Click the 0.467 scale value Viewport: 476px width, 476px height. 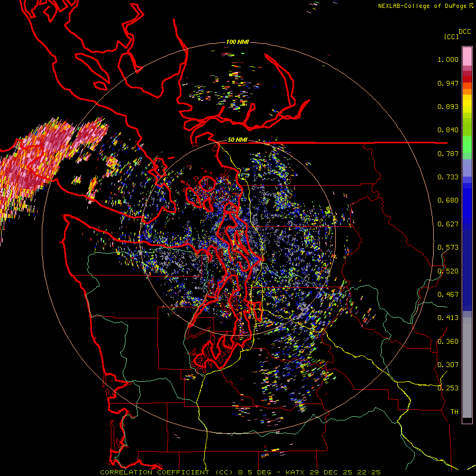click(448, 295)
